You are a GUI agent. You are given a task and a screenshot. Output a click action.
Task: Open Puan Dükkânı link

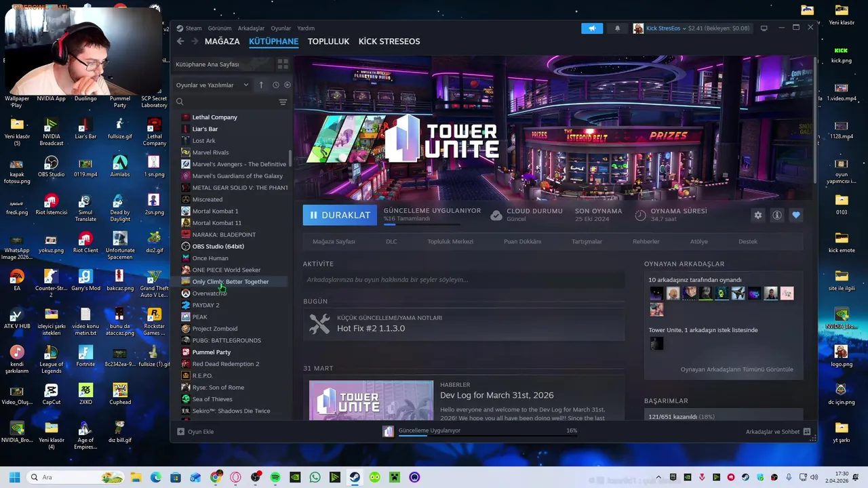522,241
